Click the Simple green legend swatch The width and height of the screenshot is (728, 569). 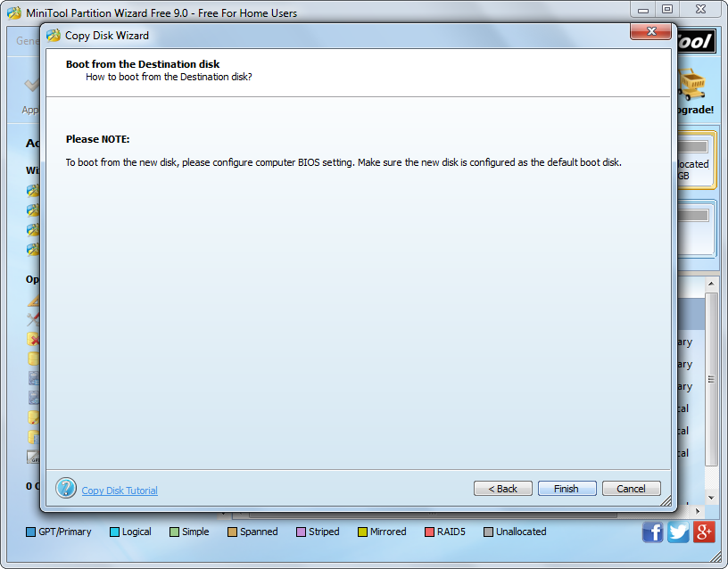tap(174, 532)
